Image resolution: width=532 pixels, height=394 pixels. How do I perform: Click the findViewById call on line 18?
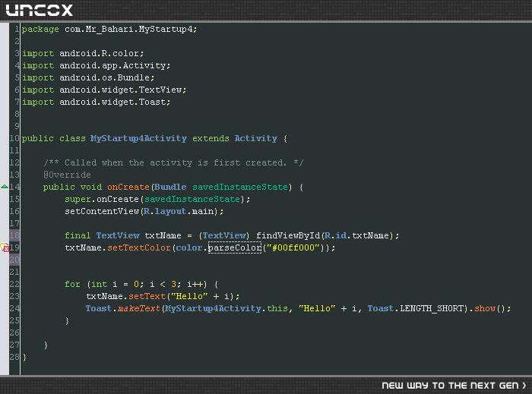(288, 235)
